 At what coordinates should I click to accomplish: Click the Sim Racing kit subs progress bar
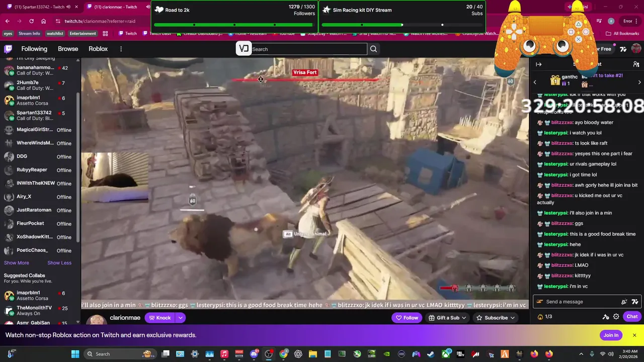coord(402,25)
